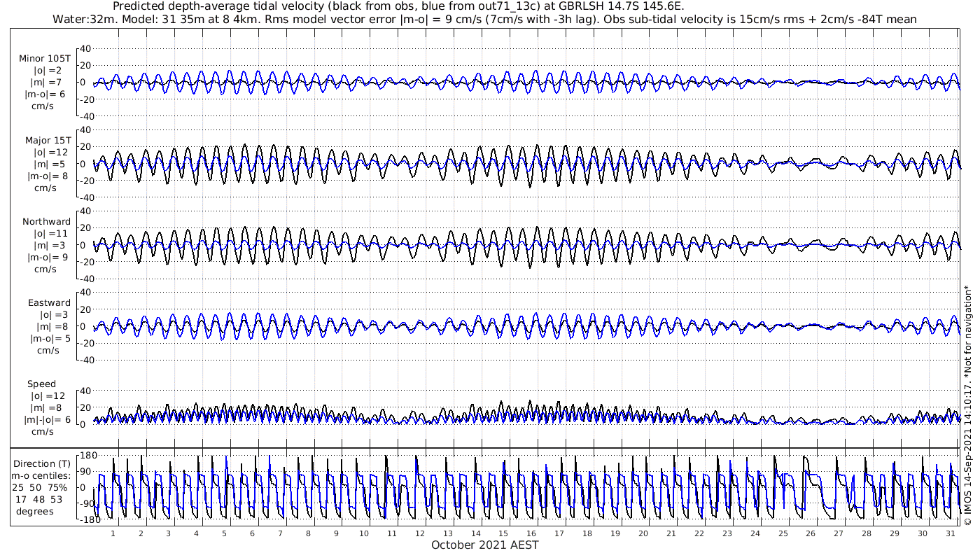This screenshot has width=980, height=560.
Task: Click the '25 50 75%' centile header
Action: pyautogui.click(x=39, y=488)
